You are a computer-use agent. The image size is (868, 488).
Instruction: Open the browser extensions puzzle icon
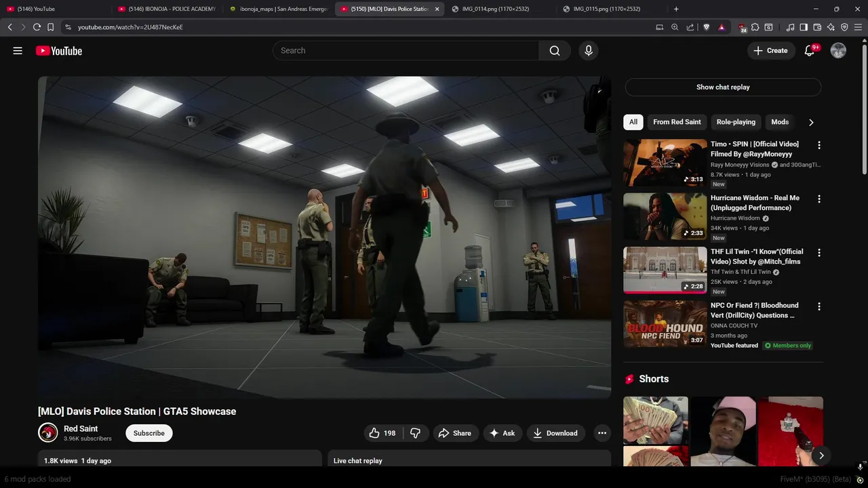(755, 27)
